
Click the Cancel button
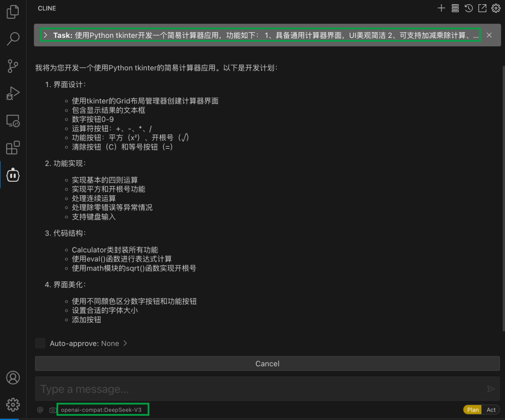(x=267, y=363)
